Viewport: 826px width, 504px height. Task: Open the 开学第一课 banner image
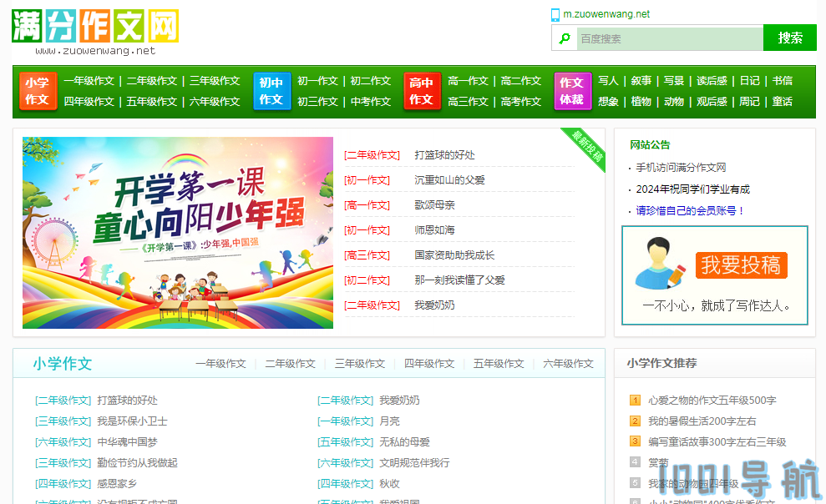178,232
